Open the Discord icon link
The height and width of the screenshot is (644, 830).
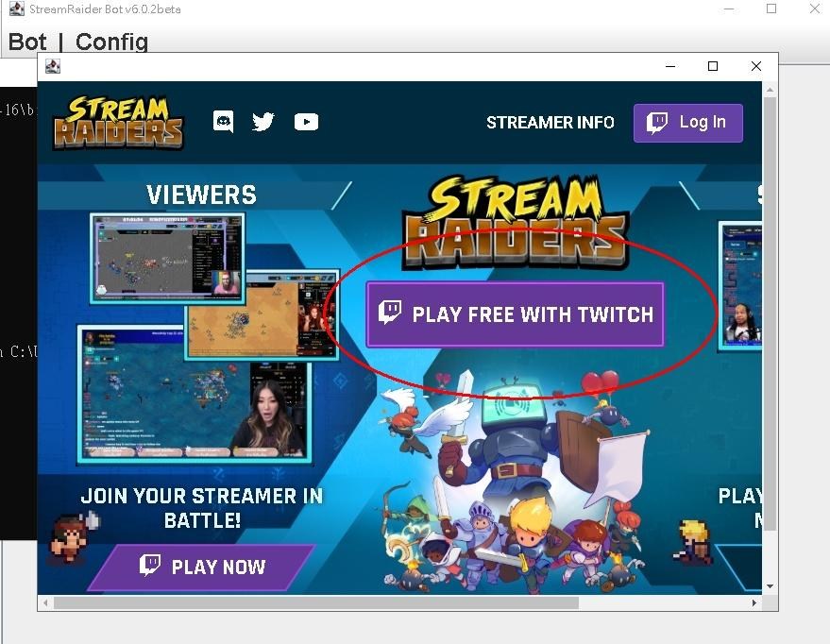(223, 122)
